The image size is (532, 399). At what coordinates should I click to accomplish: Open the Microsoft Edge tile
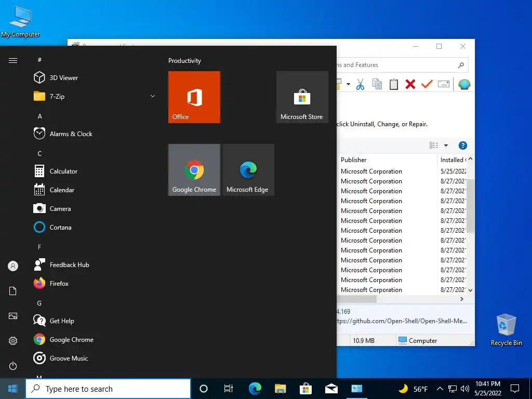tap(248, 170)
